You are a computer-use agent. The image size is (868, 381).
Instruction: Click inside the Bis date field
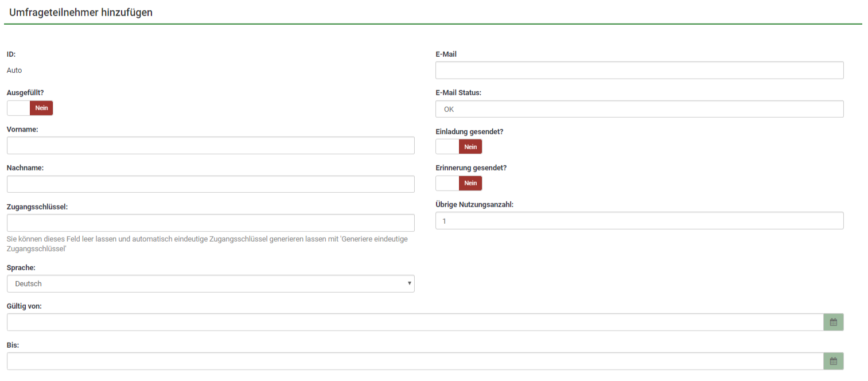(x=415, y=361)
